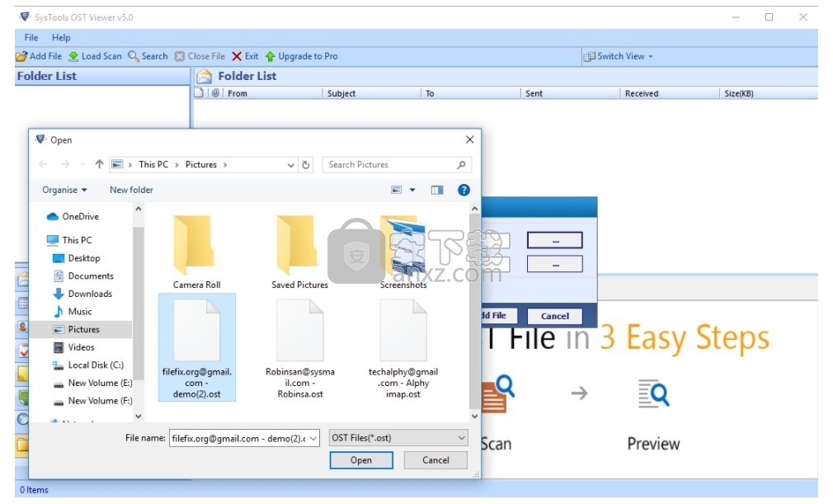Open the File name dropdown arrow
This screenshot has width=833, height=504.
pos(313,439)
